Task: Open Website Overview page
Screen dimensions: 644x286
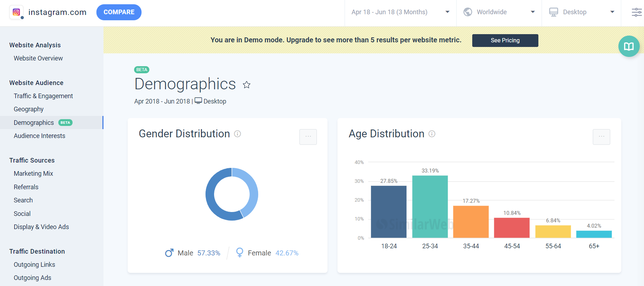Action: tap(38, 58)
